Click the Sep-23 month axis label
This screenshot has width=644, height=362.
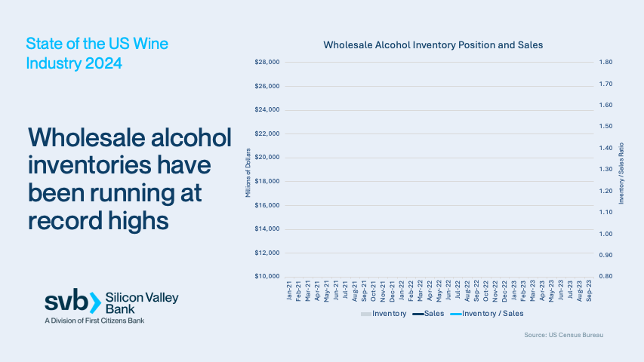click(x=589, y=291)
